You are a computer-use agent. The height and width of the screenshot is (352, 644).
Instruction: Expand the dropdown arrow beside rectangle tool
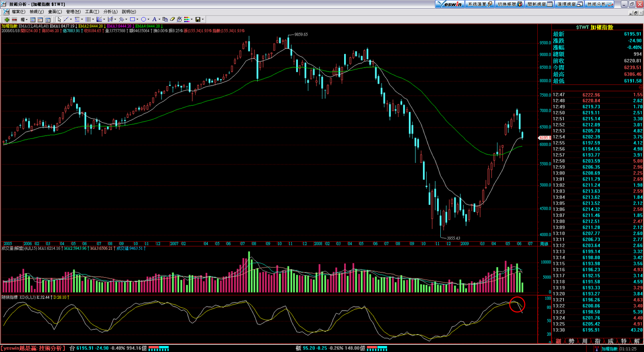137,19
